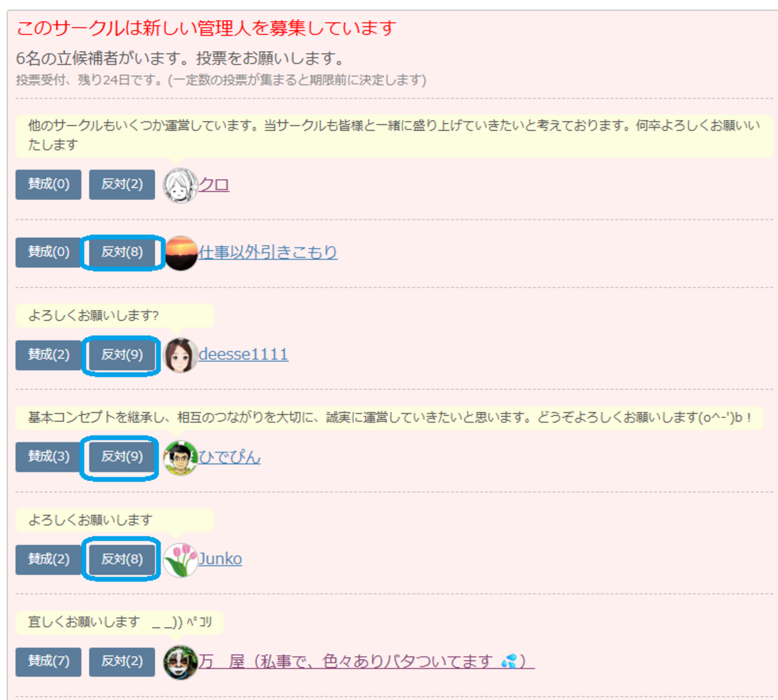
Task: Click 反対(8) next to 仕事以外引きこもり
Action: click(122, 252)
